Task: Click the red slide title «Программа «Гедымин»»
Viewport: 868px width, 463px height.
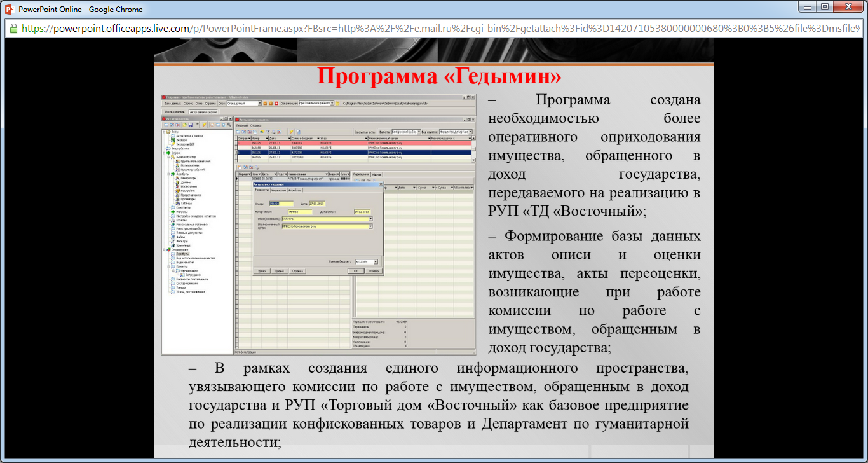Action: [439, 77]
